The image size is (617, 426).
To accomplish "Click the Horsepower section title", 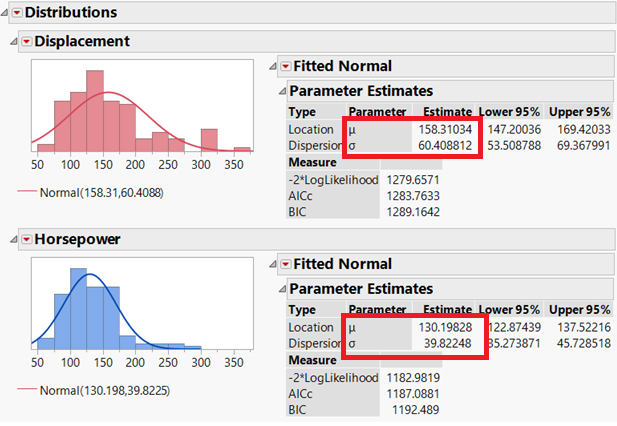I will click(78, 239).
